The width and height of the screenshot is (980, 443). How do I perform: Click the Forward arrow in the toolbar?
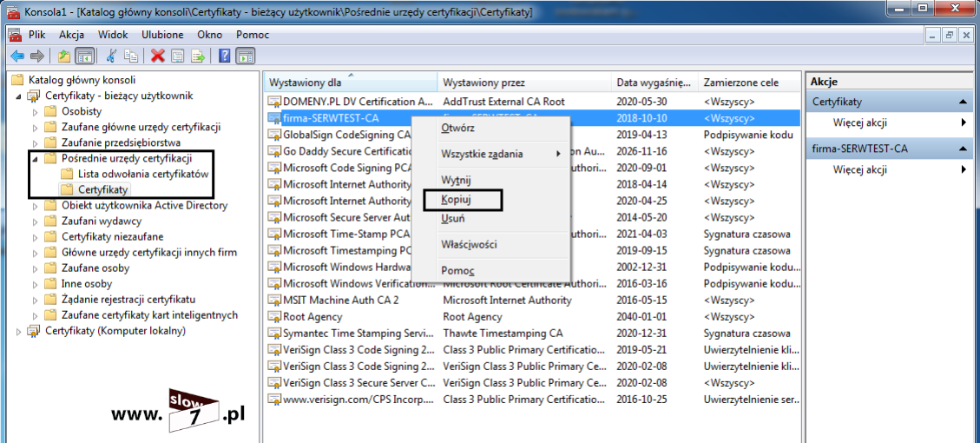(x=37, y=56)
